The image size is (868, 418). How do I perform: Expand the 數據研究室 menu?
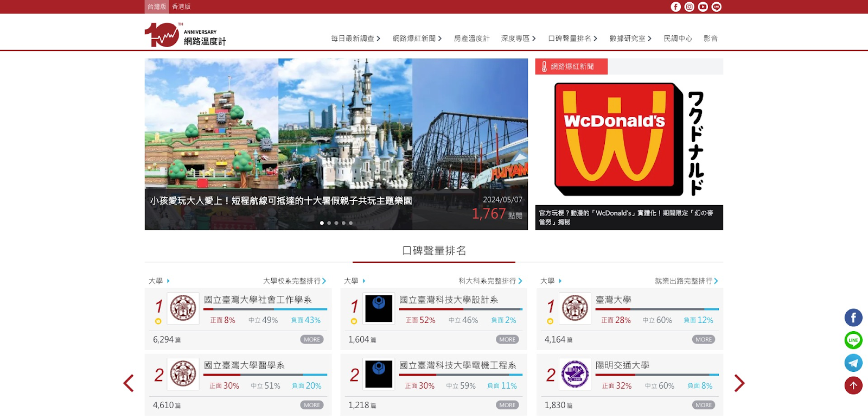tap(630, 39)
